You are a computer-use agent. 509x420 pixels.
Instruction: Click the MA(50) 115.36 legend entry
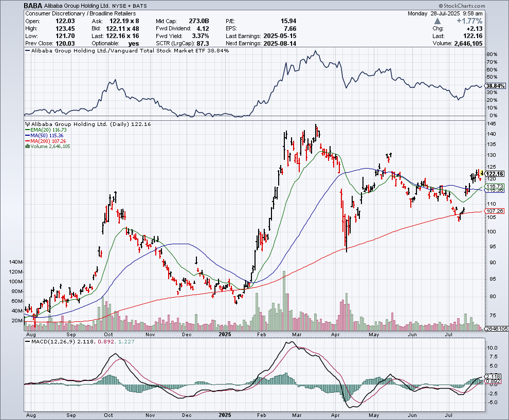click(x=44, y=135)
